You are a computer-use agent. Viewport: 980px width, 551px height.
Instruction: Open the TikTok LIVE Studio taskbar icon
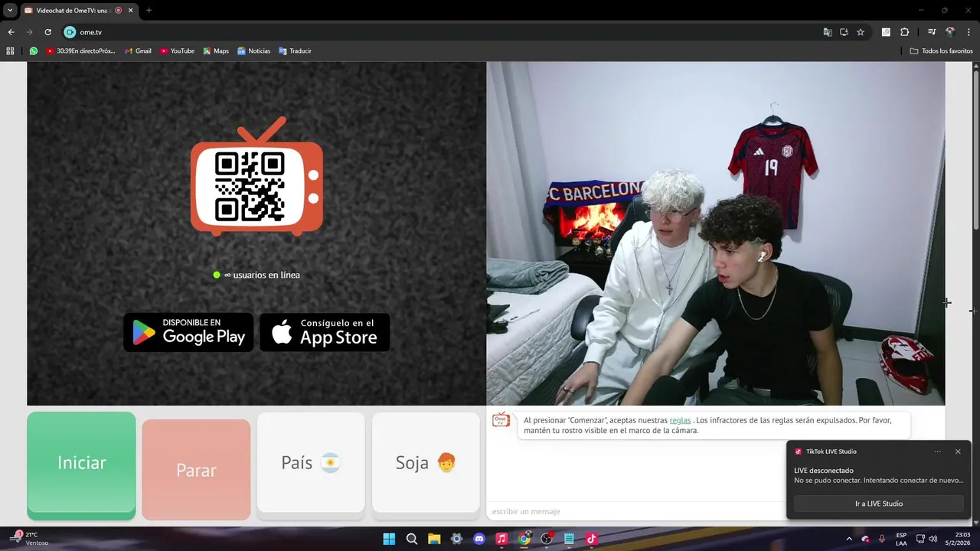(x=592, y=539)
